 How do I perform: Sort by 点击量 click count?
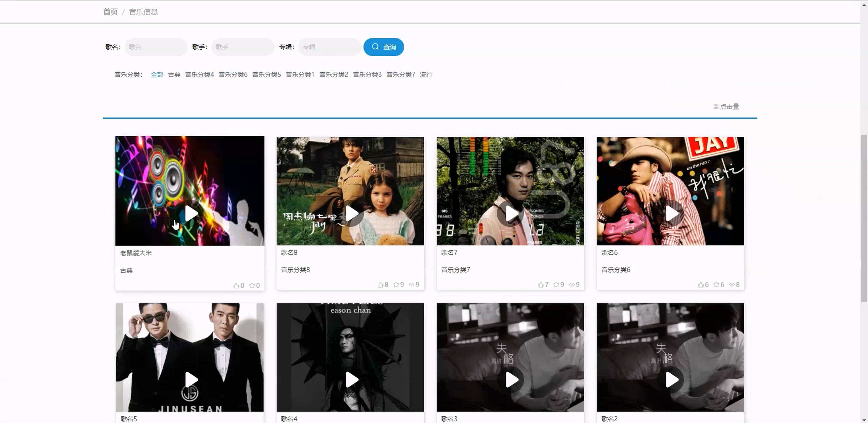tap(726, 107)
